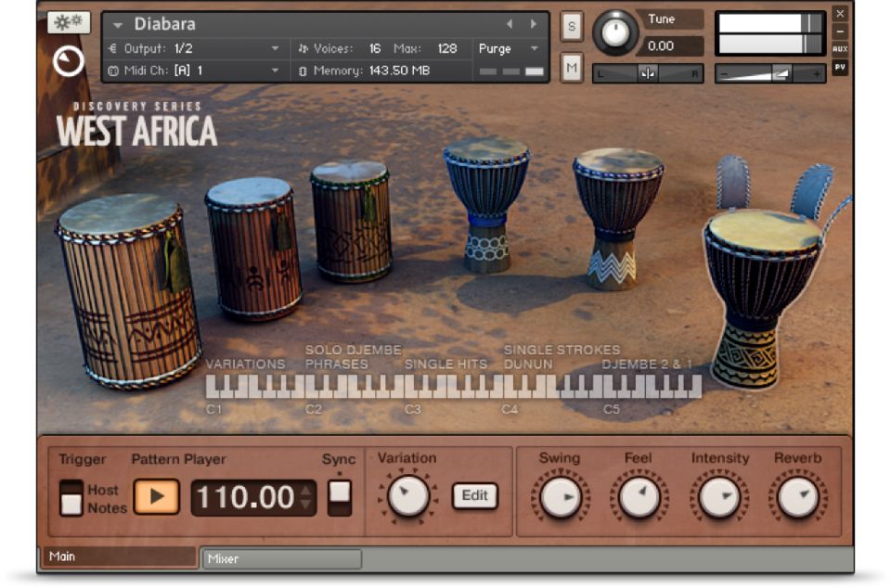This screenshot has width=891, height=588.
Task: Click the 110.00 tempo field
Action: tap(246, 498)
